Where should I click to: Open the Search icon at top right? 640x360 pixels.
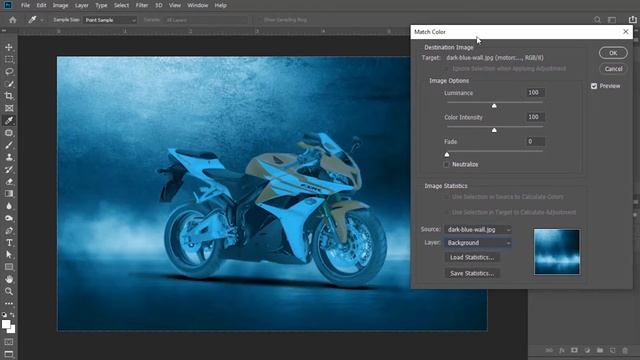point(597,20)
